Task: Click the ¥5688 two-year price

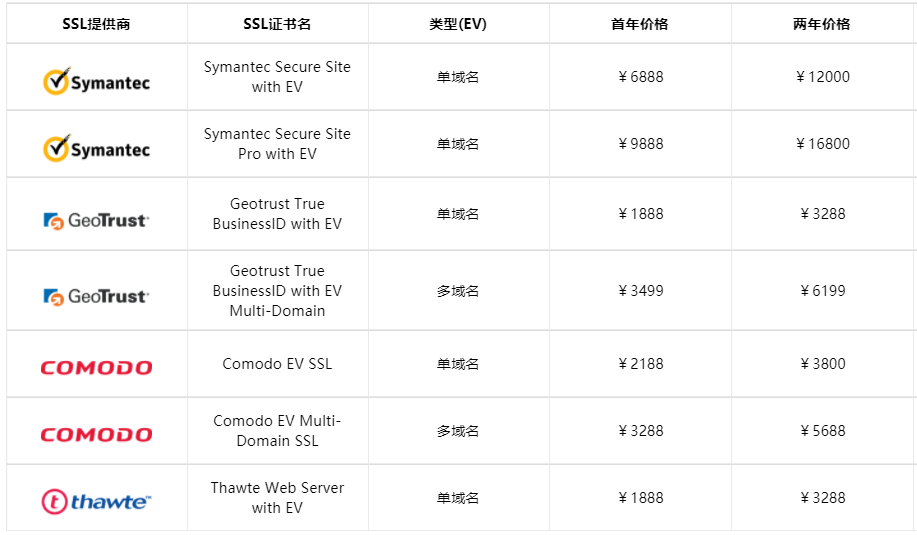Action: [x=822, y=431]
